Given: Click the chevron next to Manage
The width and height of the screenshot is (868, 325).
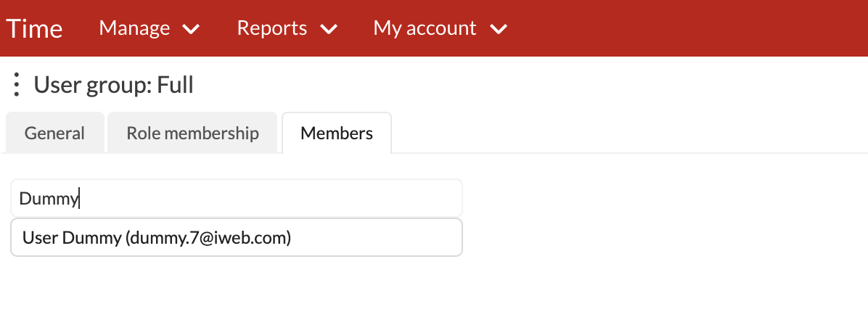Looking at the screenshot, I should click(x=191, y=29).
